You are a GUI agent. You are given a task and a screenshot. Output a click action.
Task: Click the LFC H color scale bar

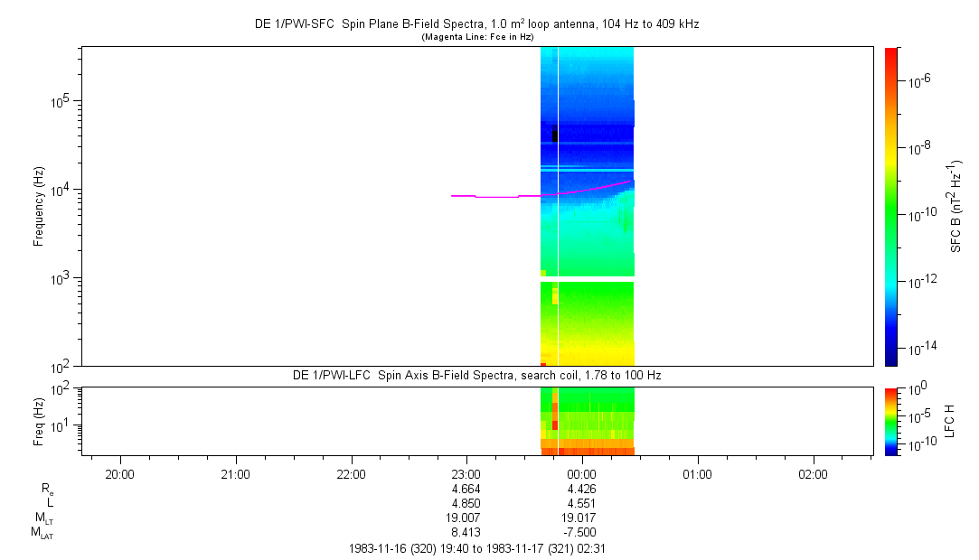[891, 421]
